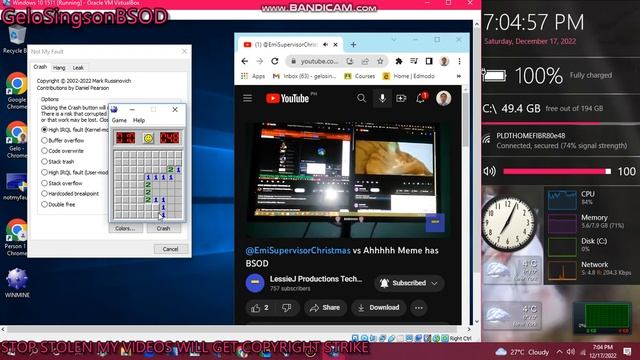Go forward in Chrome browser
640x360 pixels.
point(260,61)
